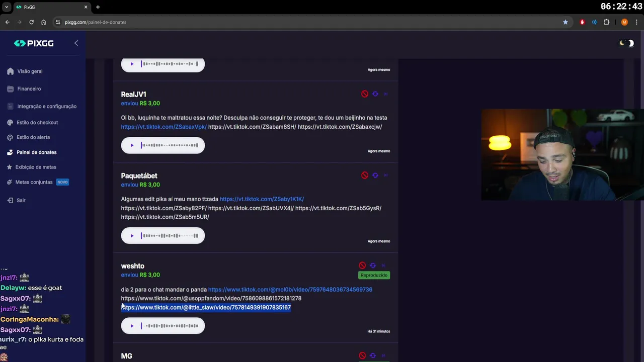Go to Estilo do alerta
This screenshot has width=644, height=362.
[33, 137]
